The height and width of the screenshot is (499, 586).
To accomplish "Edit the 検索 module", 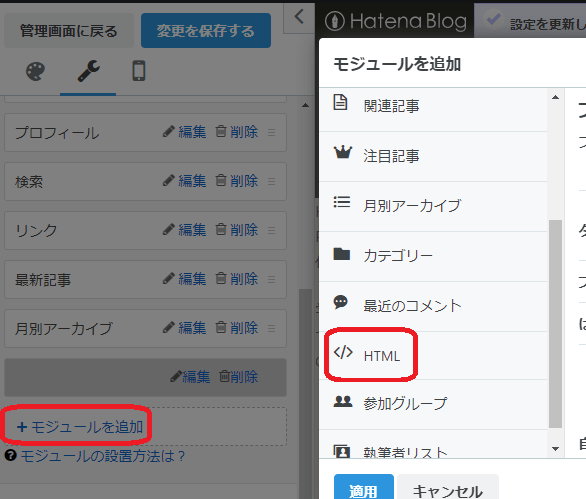I will (x=185, y=181).
